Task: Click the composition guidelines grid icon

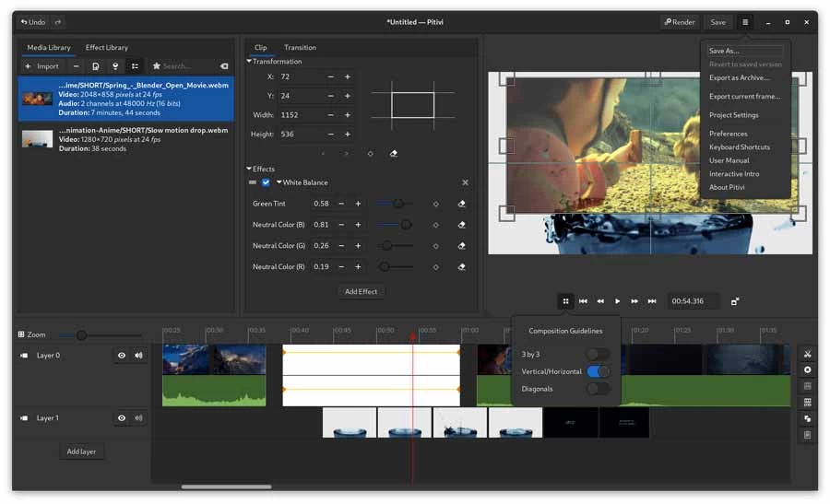Action: click(x=565, y=301)
